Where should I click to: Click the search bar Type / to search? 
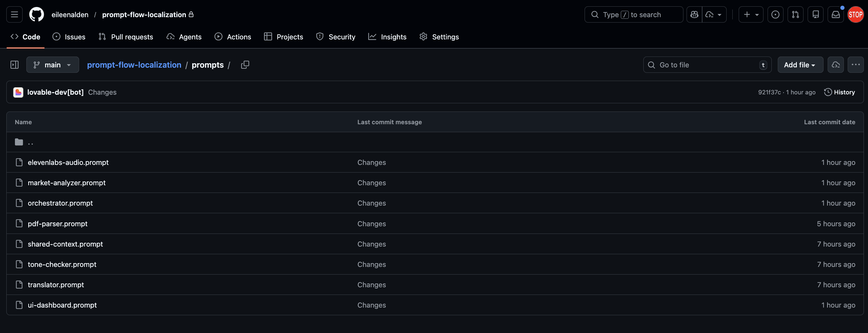tap(634, 15)
